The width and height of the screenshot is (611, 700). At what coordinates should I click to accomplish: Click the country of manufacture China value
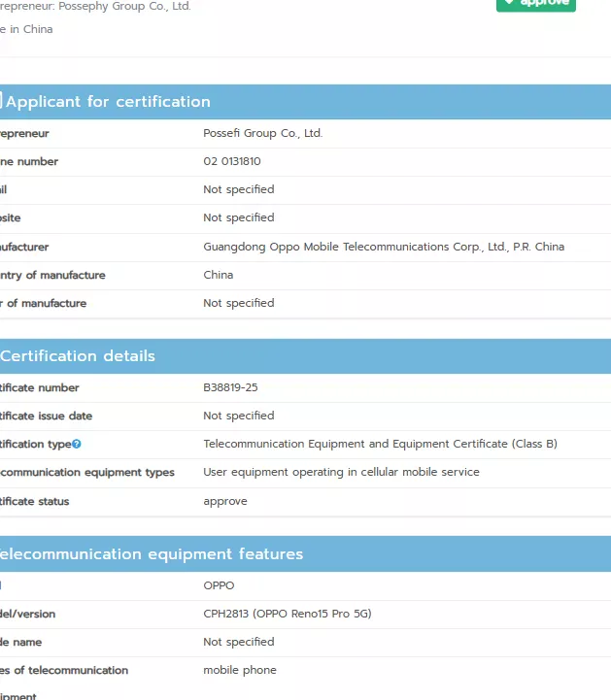click(218, 275)
